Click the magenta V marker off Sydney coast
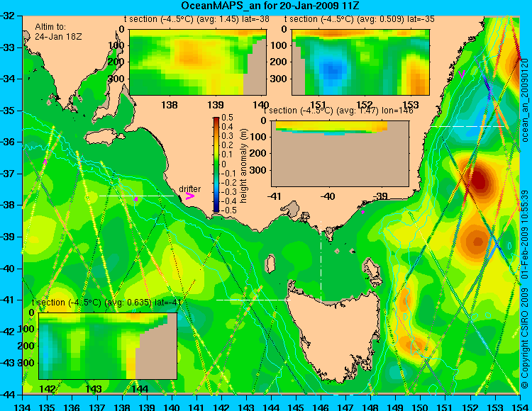The image size is (532, 411). click(x=462, y=74)
